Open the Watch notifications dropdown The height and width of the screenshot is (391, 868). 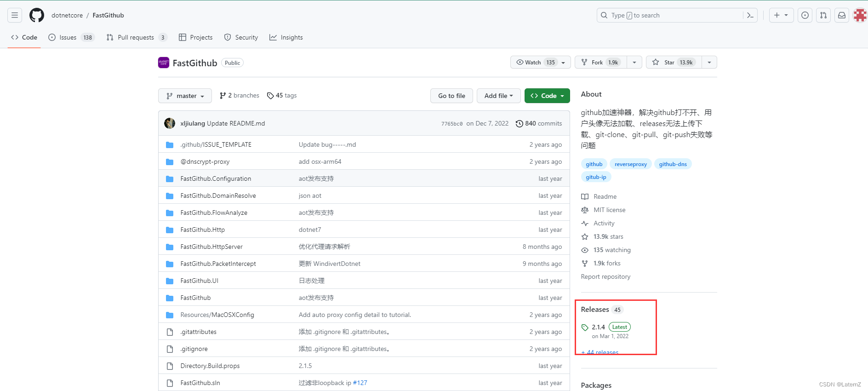540,62
